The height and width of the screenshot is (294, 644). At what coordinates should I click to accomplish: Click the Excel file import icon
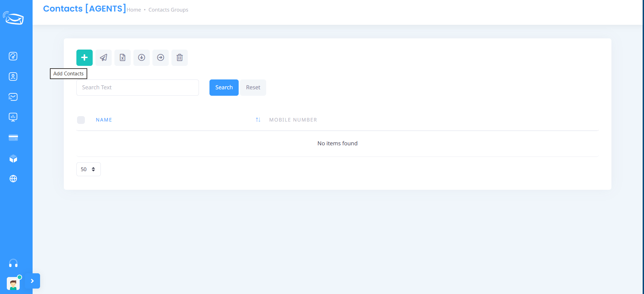pyautogui.click(x=123, y=58)
